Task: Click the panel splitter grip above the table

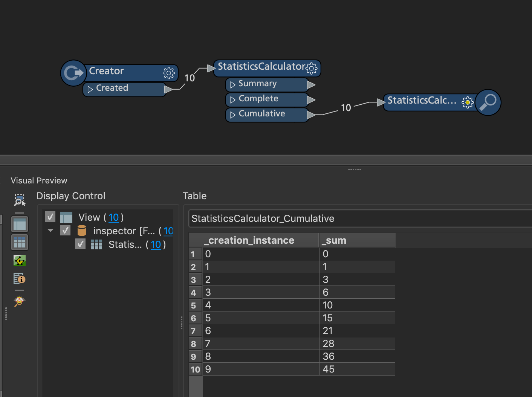Action: tap(355, 169)
